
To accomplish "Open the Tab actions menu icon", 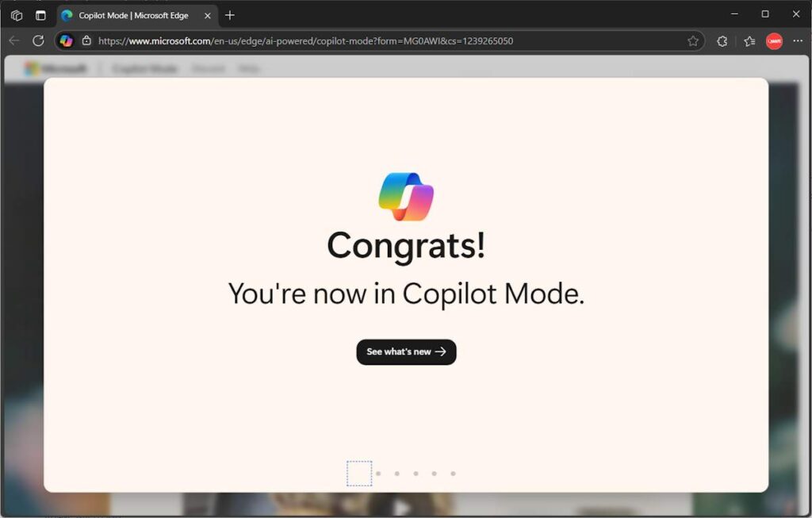I will [40, 15].
